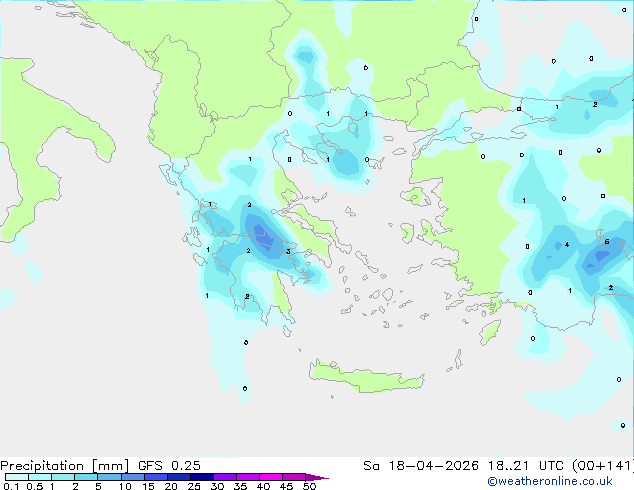Click the weatheronline.co.uk copyright link
634x490 pixels.
coord(550,481)
